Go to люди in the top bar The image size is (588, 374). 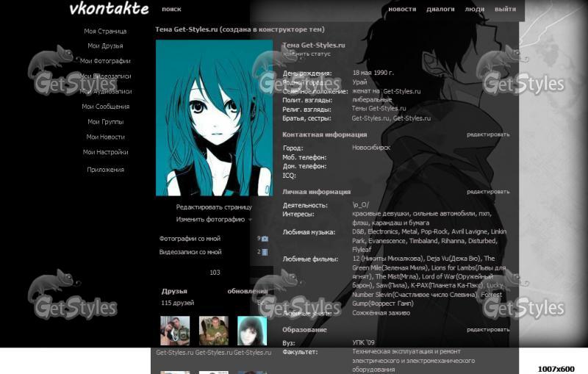click(475, 10)
